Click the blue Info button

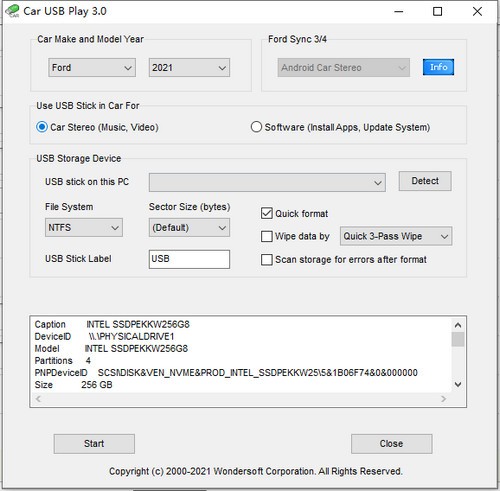(438, 67)
